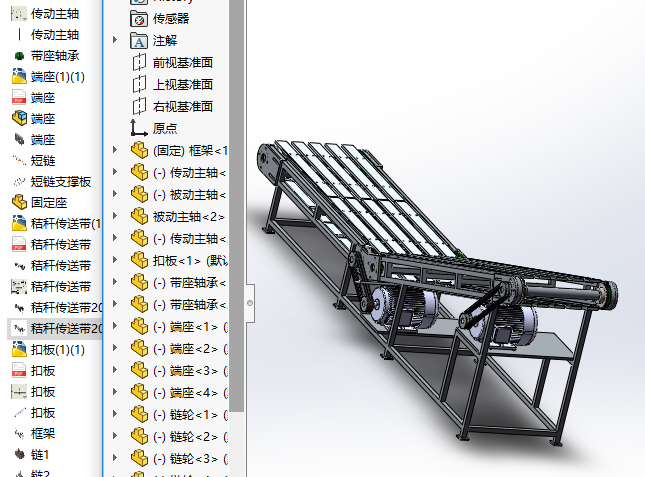Image resolution: width=645 pixels, height=477 pixels.
Task: Click the (-) 端座<3> part icon
Action: 139,371
